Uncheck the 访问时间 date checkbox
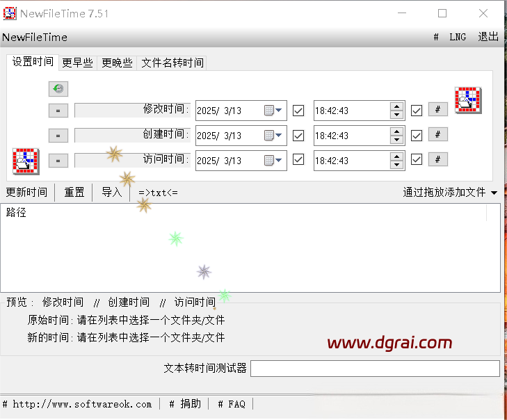 (298, 159)
